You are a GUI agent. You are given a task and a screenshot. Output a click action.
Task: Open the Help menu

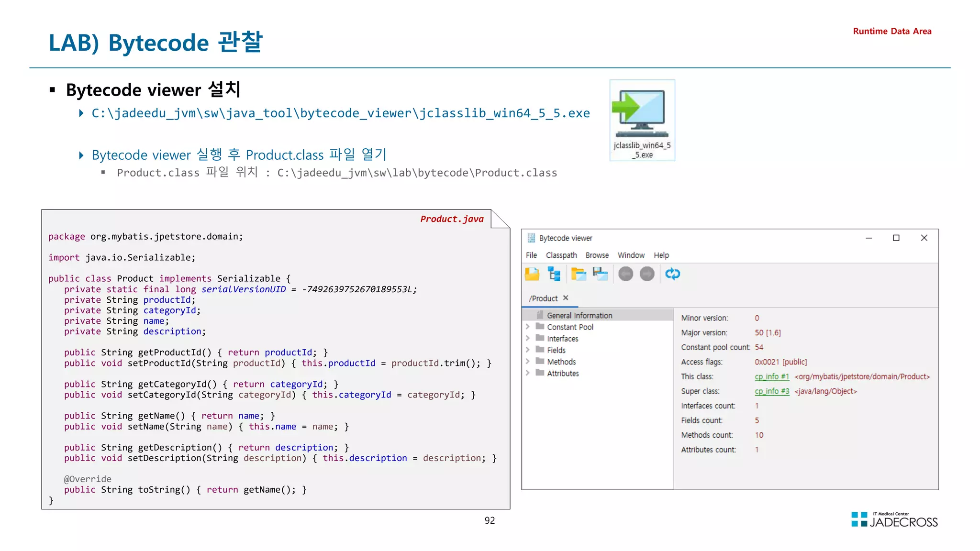661,255
